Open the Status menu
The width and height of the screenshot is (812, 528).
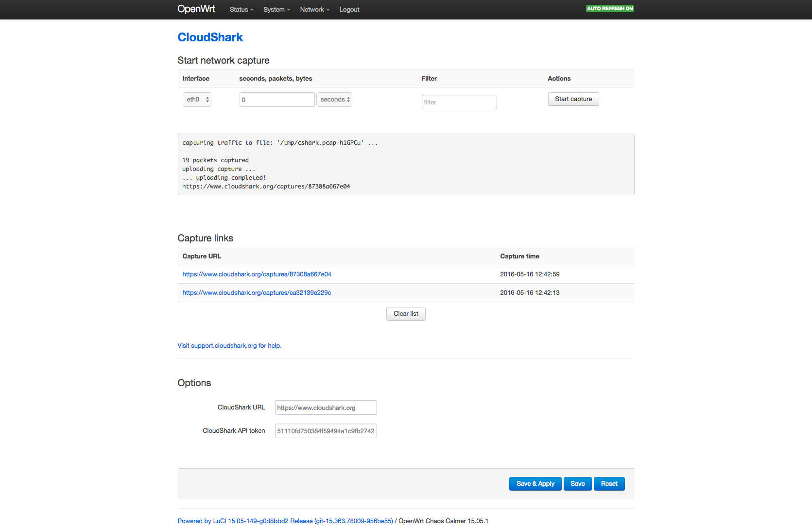coord(242,10)
